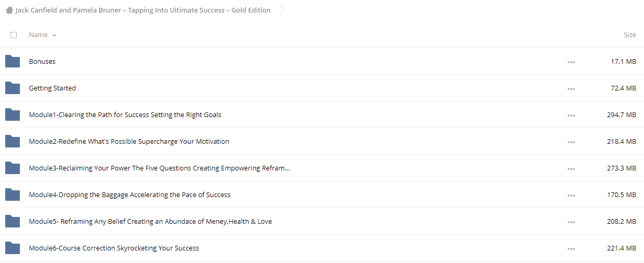Open Module2-Redefine What's Possible folder link
The width and height of the screenshot is (644, 263).
pyautogui.click(x=129, y=141)
